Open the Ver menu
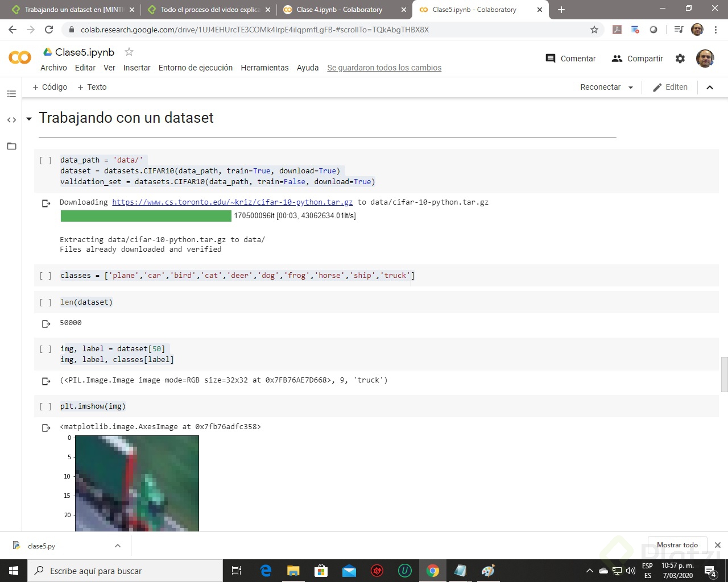The width and height of the screenshot is (728, 582). 109,68
